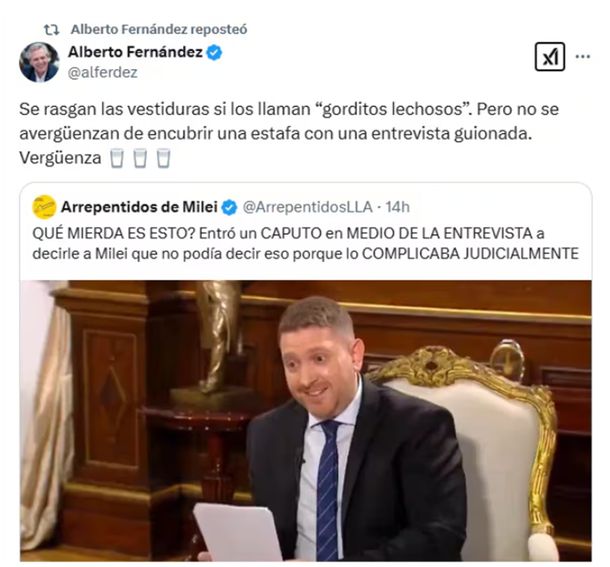Open the @ArrepentidosLLA handle
610x567 pixels.
point(308,207)
